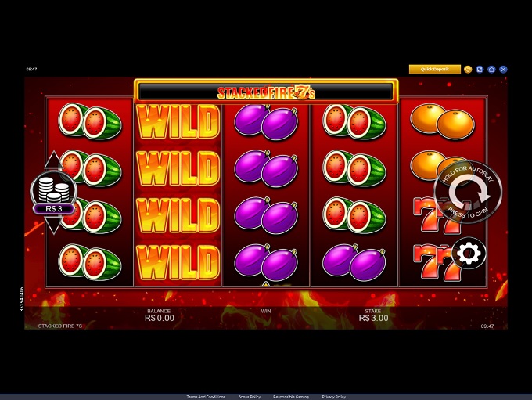The height and width of the screenshot is (400, 532).
Task: Toggle fullscreen with the expand icon
Action: click(480, 70)
